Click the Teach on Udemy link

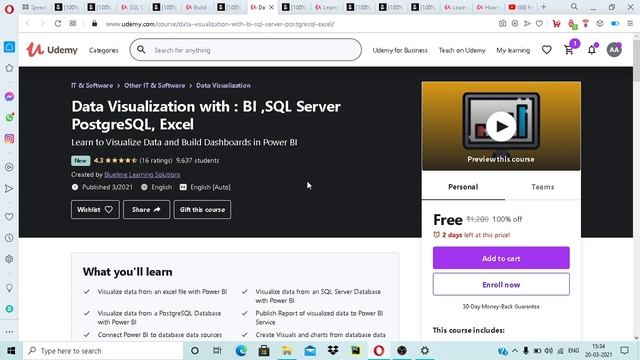462,50
